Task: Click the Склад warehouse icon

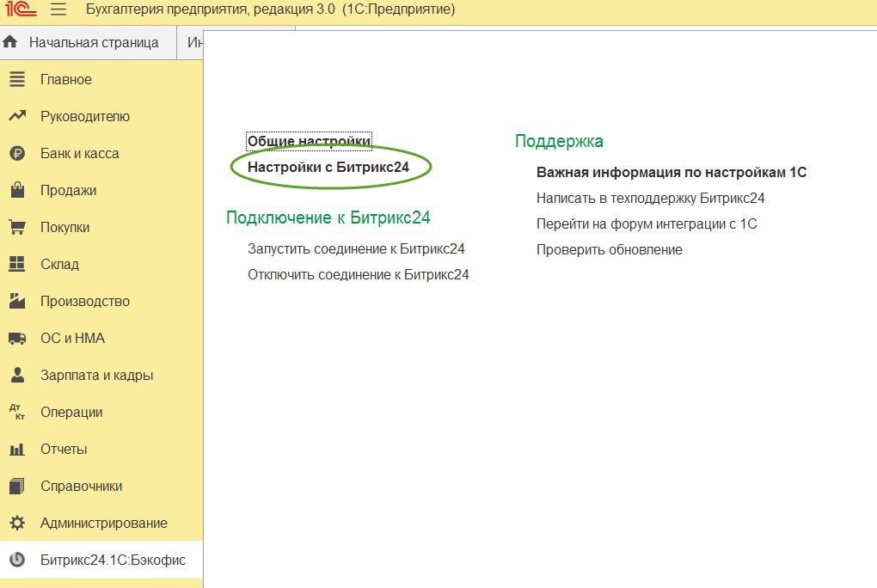Action: [x=17, y=264]
